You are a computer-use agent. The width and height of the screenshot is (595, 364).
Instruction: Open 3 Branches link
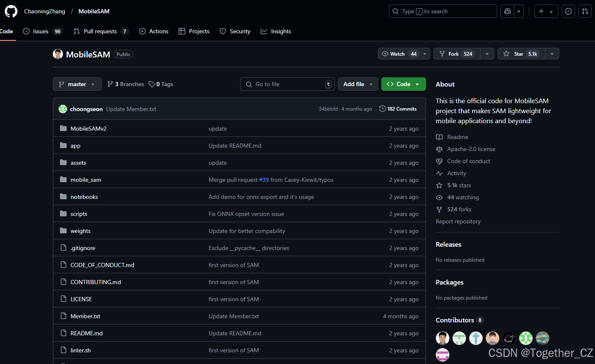[126, 84]
